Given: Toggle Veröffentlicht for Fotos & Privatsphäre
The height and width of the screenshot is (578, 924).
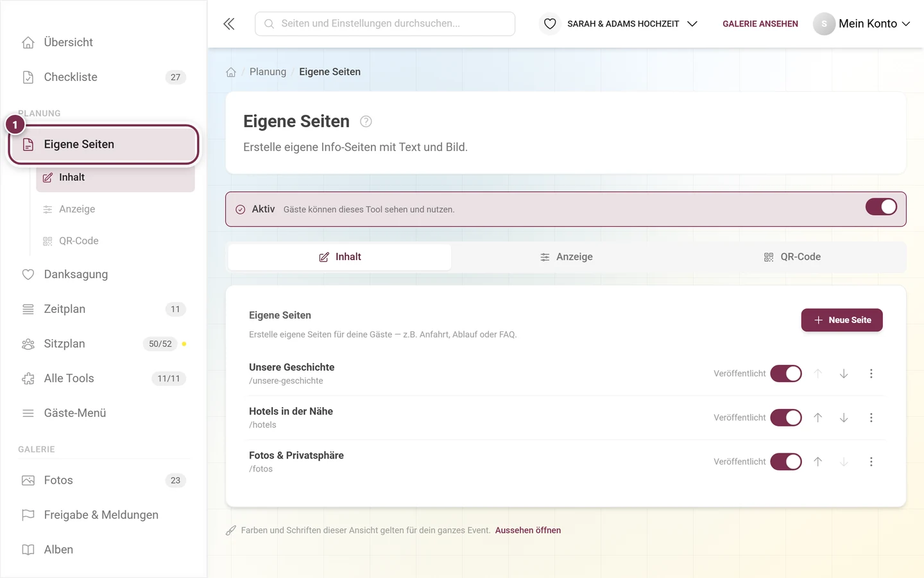Looking at the screenshot, I should [x=786, y=462].
